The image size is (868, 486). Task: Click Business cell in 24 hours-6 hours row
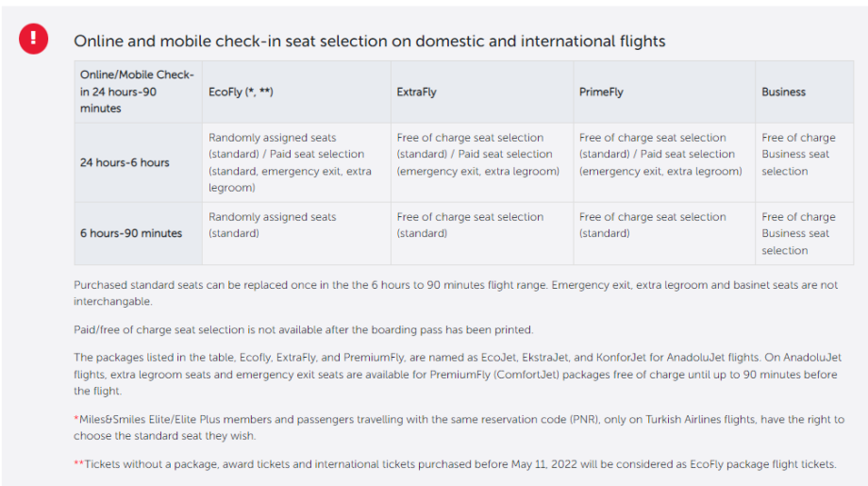click(798, 155)
